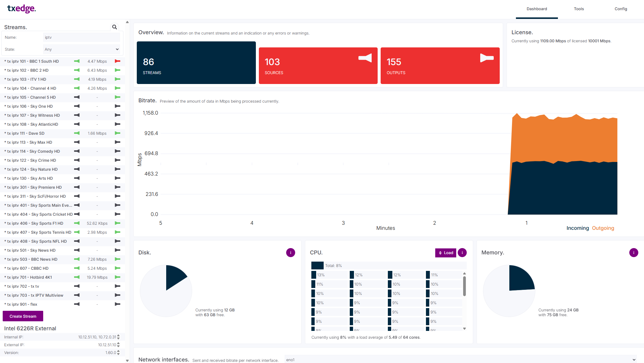Click output icon for iptv 407 Sky Sports Tennis HD

(118, 232)
